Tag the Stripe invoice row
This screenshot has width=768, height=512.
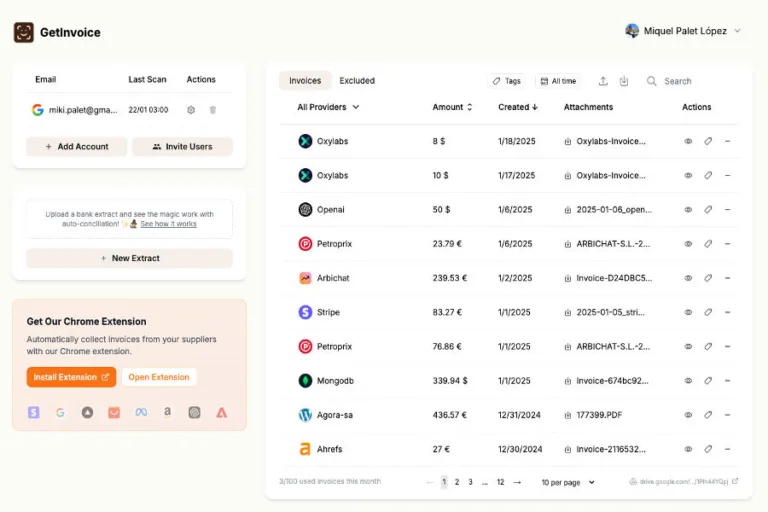(x=708, y=312)
